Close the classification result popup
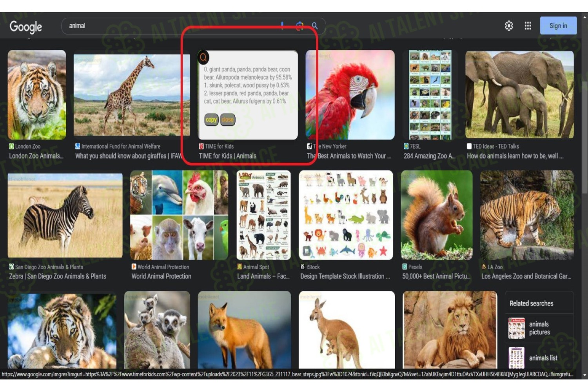Image resolution: width=588 pixels, height=392 pixels. click(x=227, y=120)
